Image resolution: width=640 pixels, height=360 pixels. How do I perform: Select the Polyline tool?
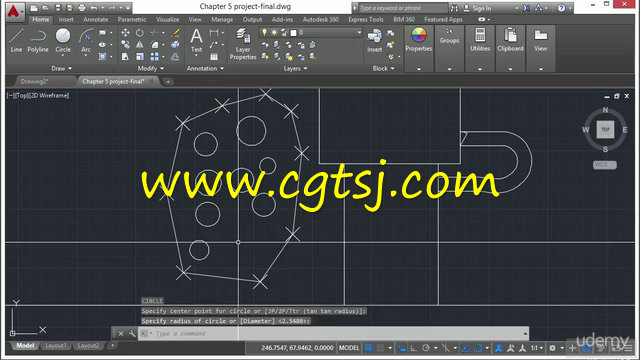pos(38,41)
